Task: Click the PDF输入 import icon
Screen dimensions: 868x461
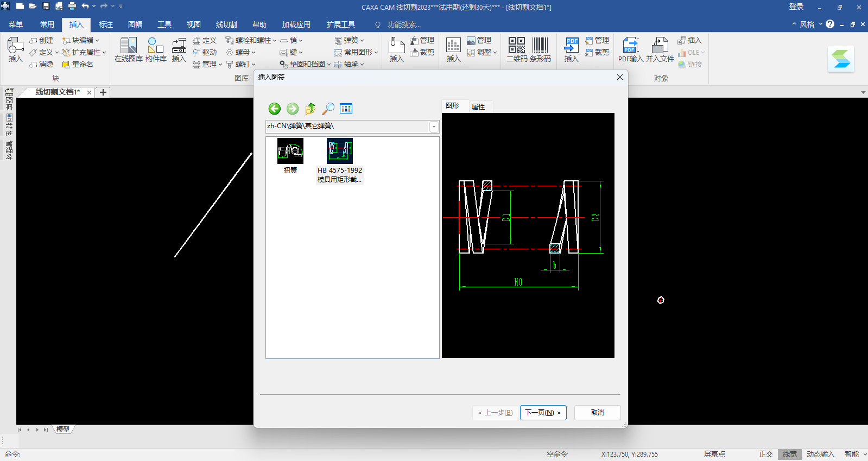Action: click(630, 49)
